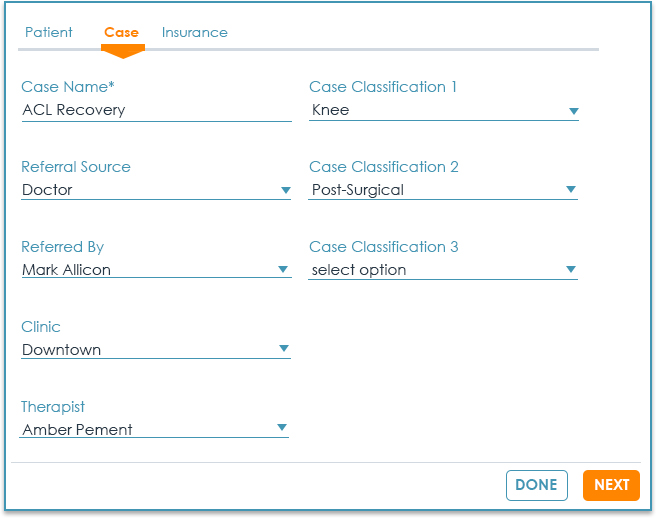This screenshot has height=518, width=656.
Task: Select the Case tab
Action: coord(121,32)
